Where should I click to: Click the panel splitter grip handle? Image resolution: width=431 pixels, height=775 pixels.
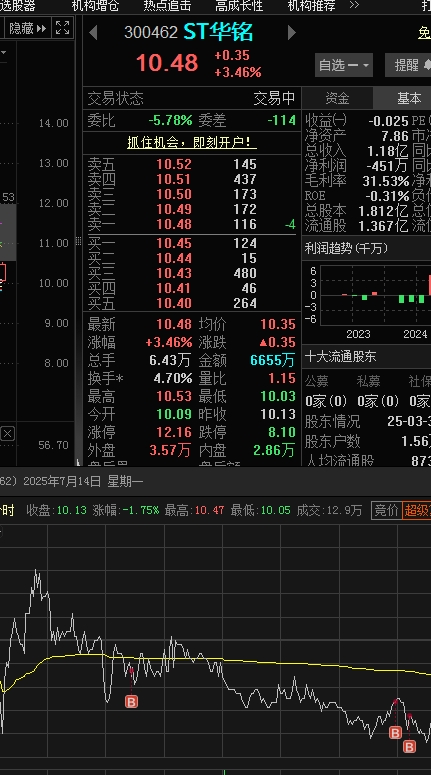pos(79,241)
